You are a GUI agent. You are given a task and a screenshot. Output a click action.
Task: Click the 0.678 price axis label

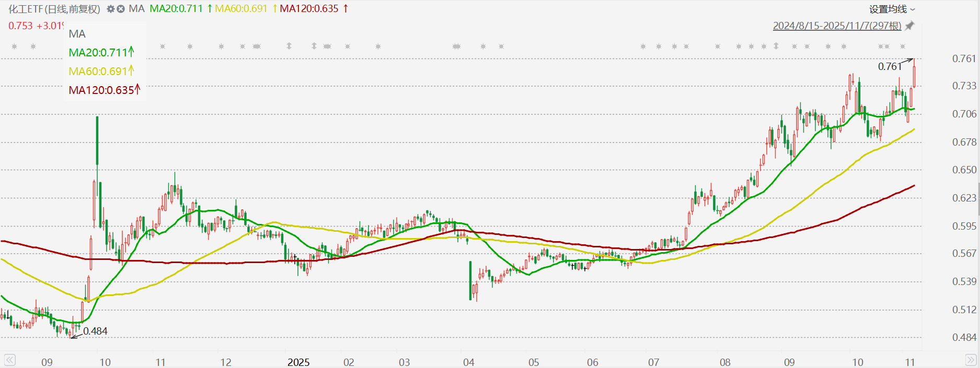click(x=964, y=142)
